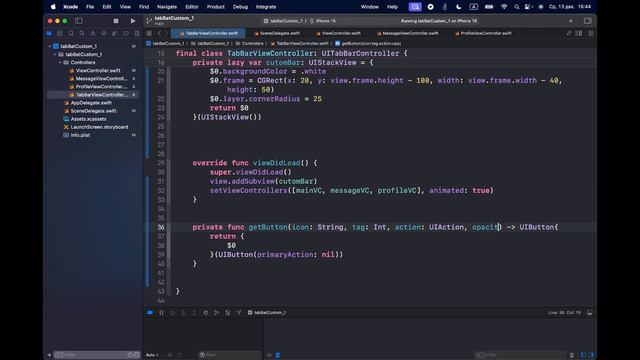Click the getButton method breadcrumb in the jump bar
This screenshot has width=640, height=360.
(368, 43)
